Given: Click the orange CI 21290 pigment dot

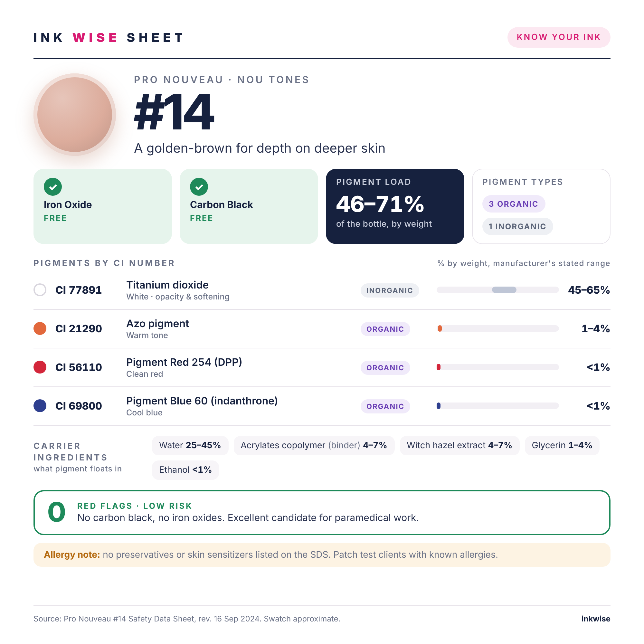Looking at the screenshot, I should (40, 328).
